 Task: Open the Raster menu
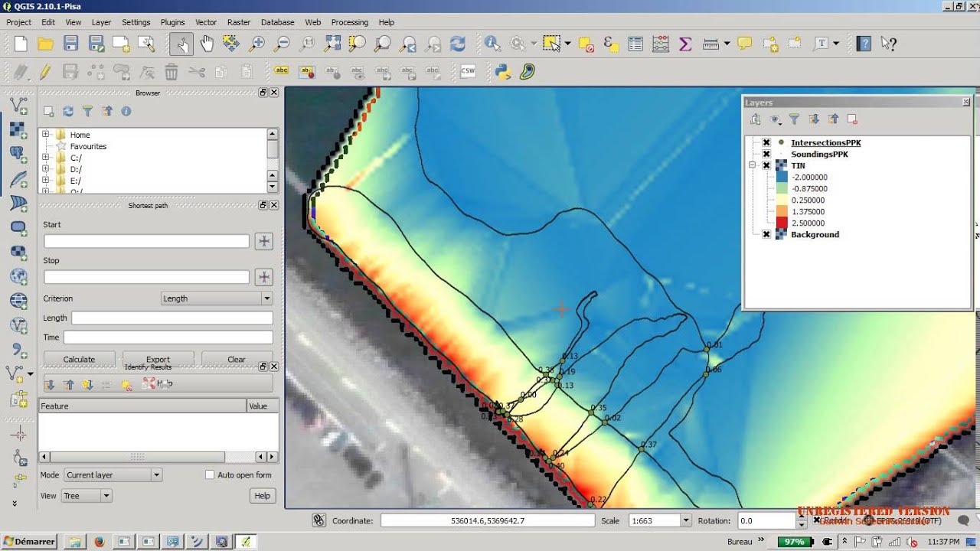pyautogui.click(x=239, y=22)
